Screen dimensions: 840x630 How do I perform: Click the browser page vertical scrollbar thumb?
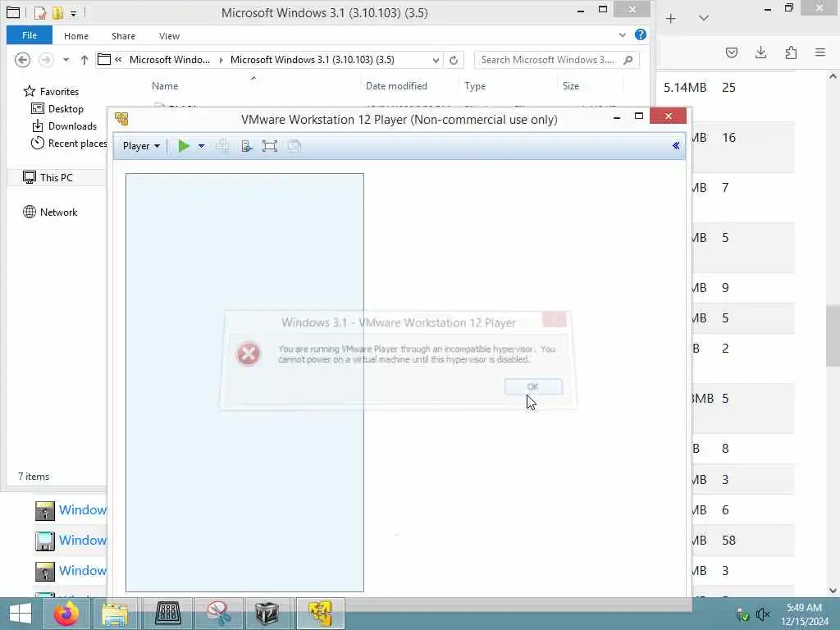(833, 336)
